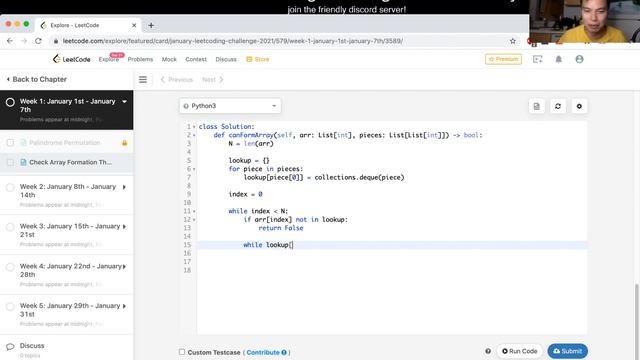Click Run Code

point(519,351)
